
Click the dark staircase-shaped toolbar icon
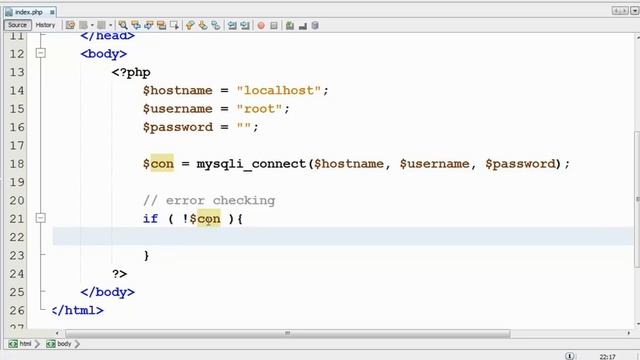pos(303,26)
